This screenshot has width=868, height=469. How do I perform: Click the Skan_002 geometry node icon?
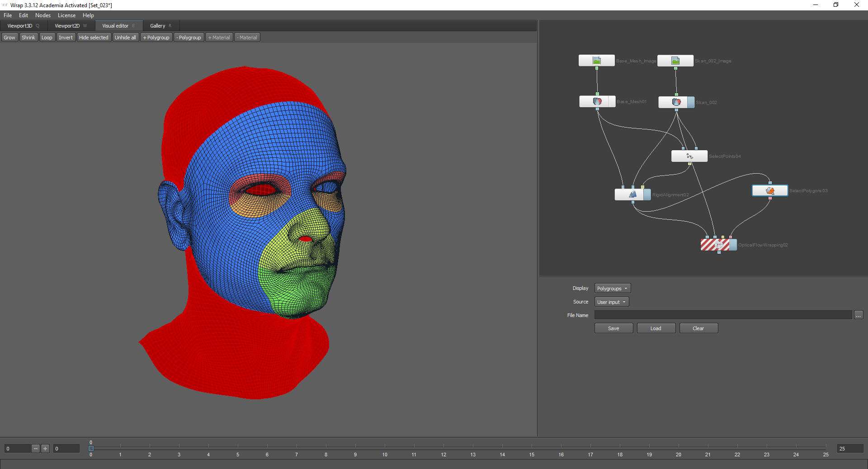click(676, 102)
